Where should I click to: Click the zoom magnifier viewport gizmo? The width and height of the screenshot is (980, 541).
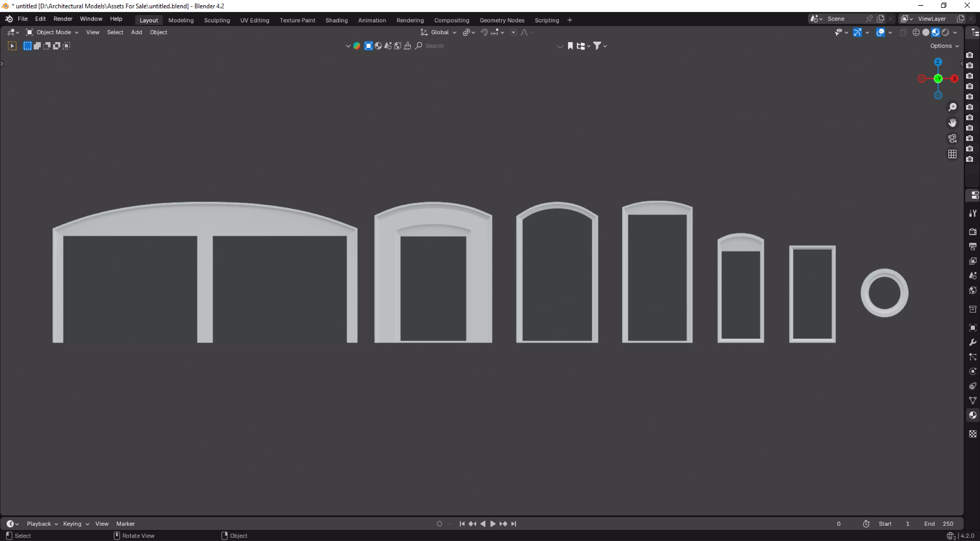[x=952, y=107]
